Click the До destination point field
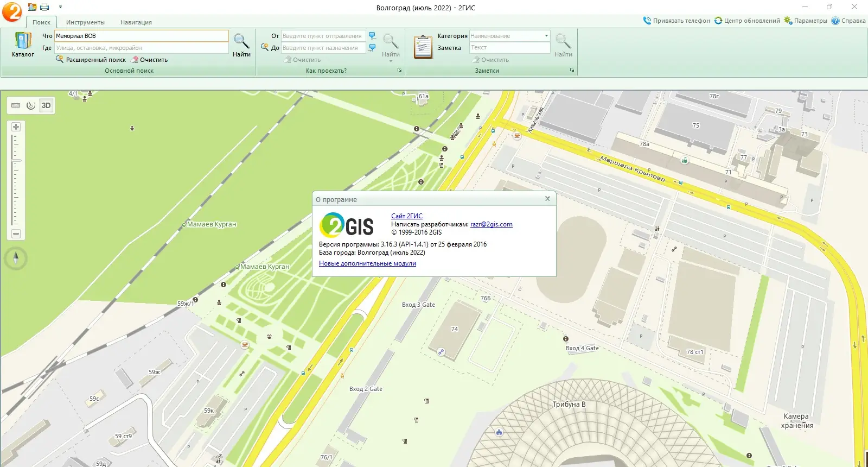The width and height of the screenshot is (868, 467). [323, 48]
